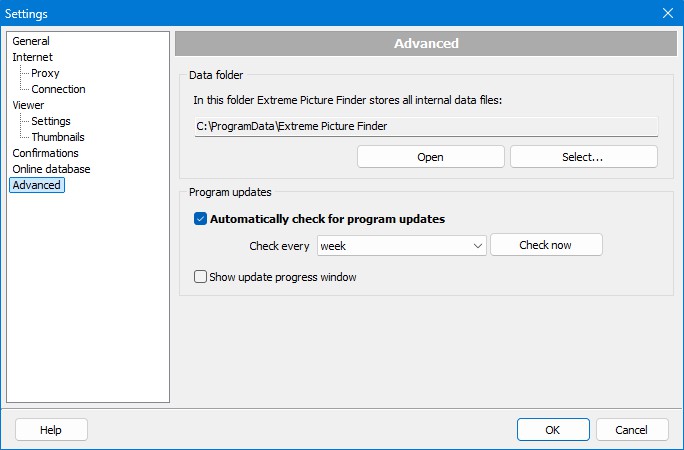Screen dimensions: 684x450
Task: Open Viewer Settings subpage
Action: [51, 121]
